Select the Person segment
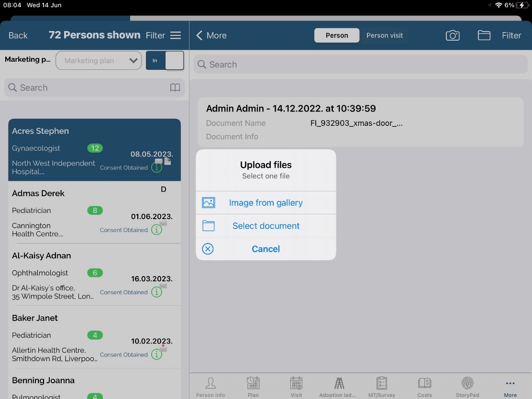 (x=337, y=35)
